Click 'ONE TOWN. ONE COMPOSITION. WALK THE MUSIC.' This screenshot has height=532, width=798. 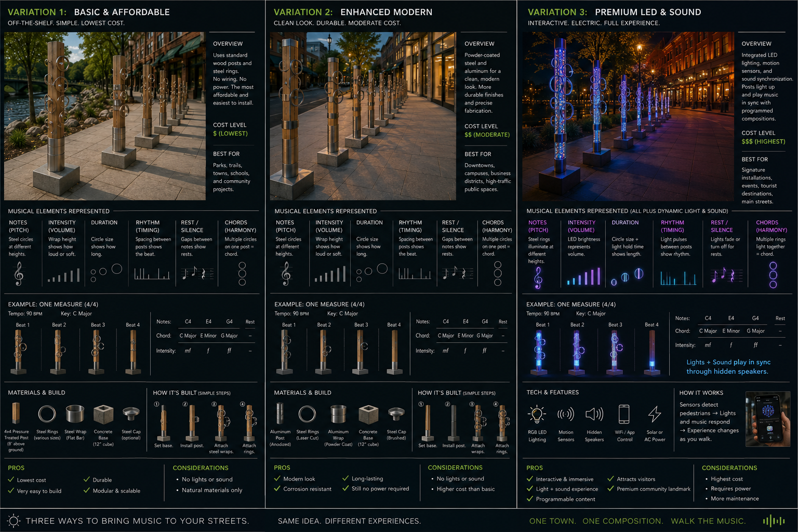pos(637,521)
